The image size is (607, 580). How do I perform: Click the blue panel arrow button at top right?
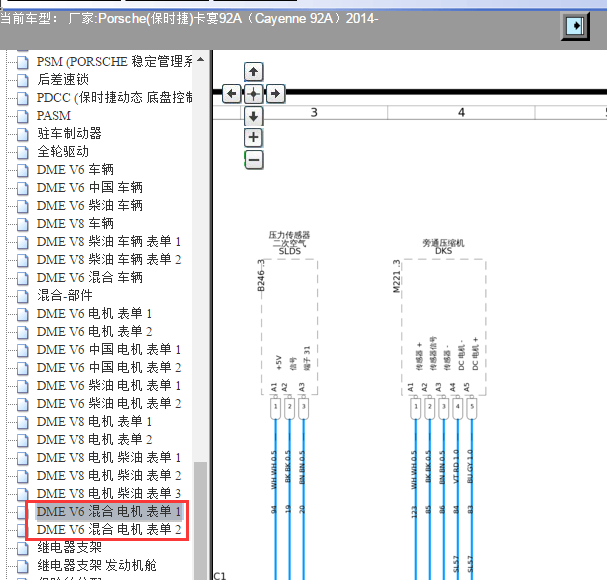click(x=575, y=26)
